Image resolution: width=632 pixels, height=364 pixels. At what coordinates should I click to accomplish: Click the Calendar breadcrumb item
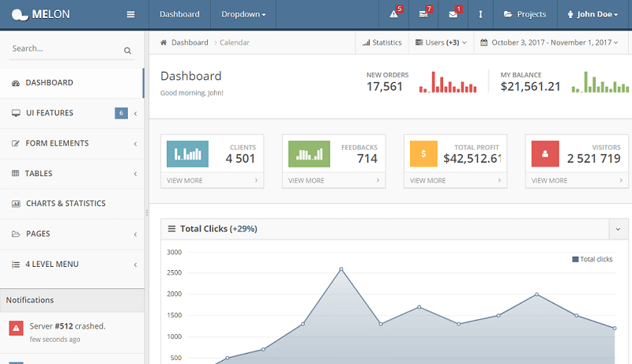[x=235, y=43]
